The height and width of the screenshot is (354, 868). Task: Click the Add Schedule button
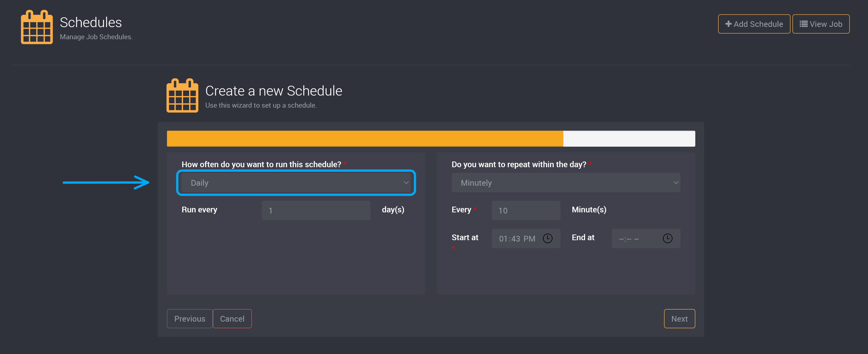click(754, 24)
